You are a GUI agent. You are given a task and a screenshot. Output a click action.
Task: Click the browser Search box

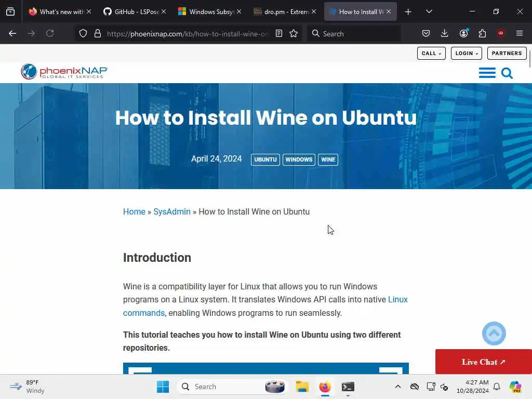click(x=354, y=34)
